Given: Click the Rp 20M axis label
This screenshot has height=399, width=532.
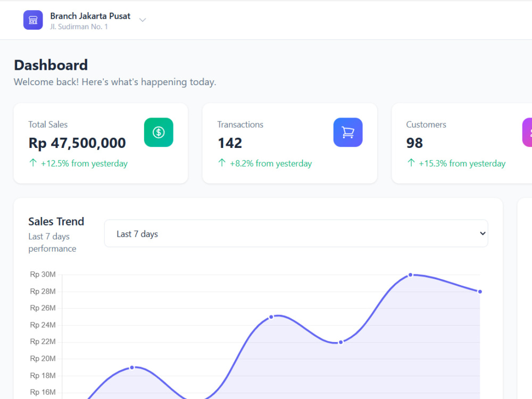Looking at the screenshot, I should (x=43, y=359).
